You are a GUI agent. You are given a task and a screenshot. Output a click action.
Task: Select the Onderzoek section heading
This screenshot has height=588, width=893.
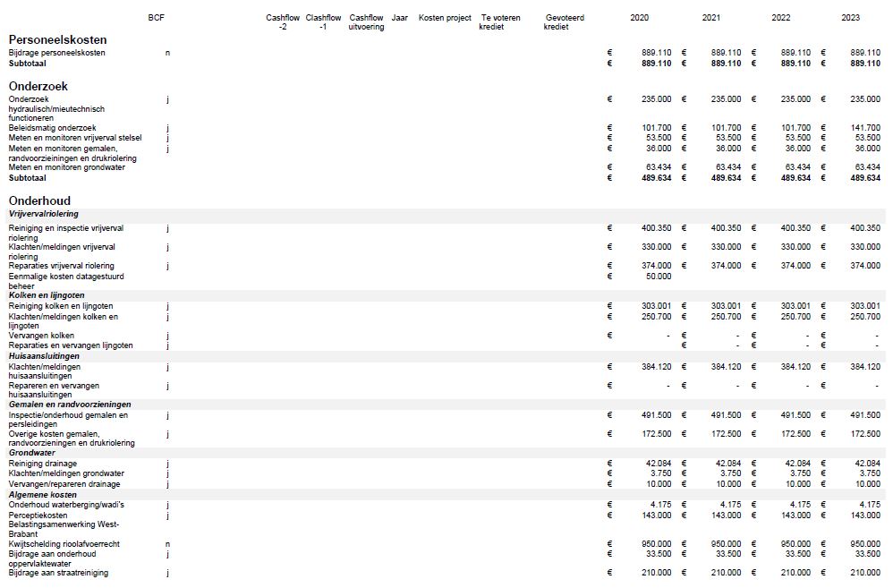coord(38,86)
